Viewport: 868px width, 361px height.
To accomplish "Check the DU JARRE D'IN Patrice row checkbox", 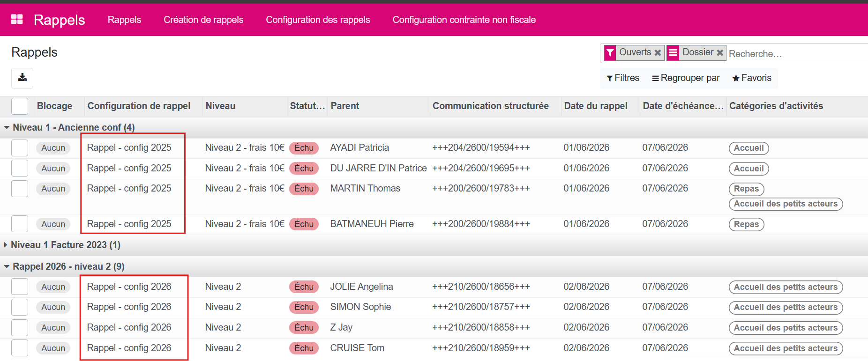I will (x=20, y=168).
